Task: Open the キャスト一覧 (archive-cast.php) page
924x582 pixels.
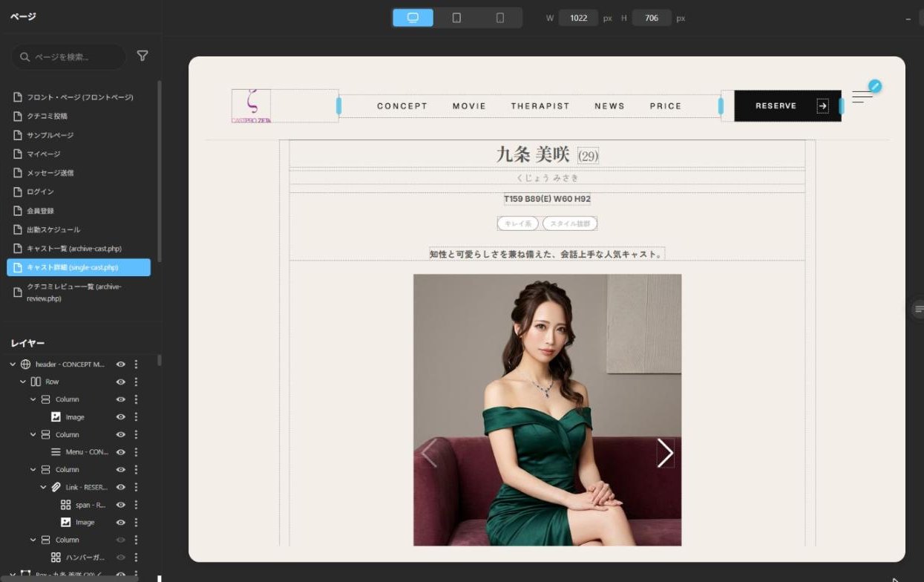Action: (x=74, y=248)
